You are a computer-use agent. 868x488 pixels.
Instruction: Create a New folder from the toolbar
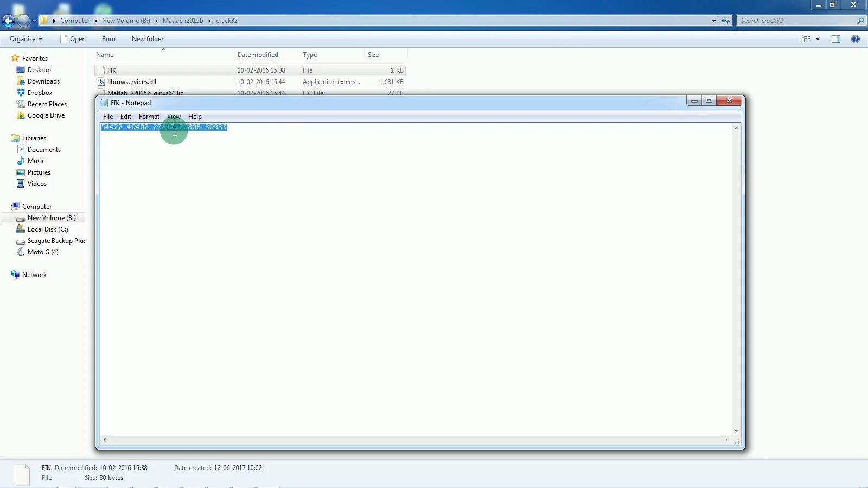pos(148,39)
